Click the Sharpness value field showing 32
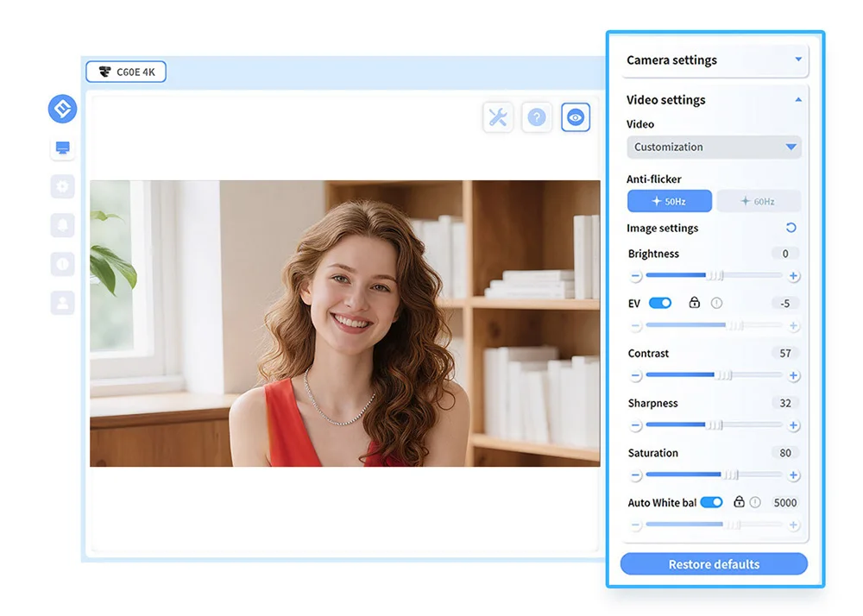This screenshot has width=863, height=616. point(785,403)
